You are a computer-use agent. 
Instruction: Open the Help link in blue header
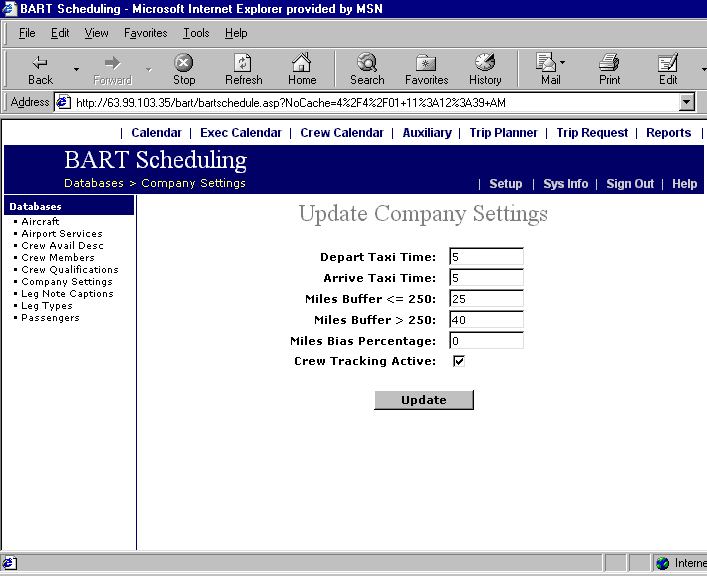pyautogui.click(x=684, y=184)
